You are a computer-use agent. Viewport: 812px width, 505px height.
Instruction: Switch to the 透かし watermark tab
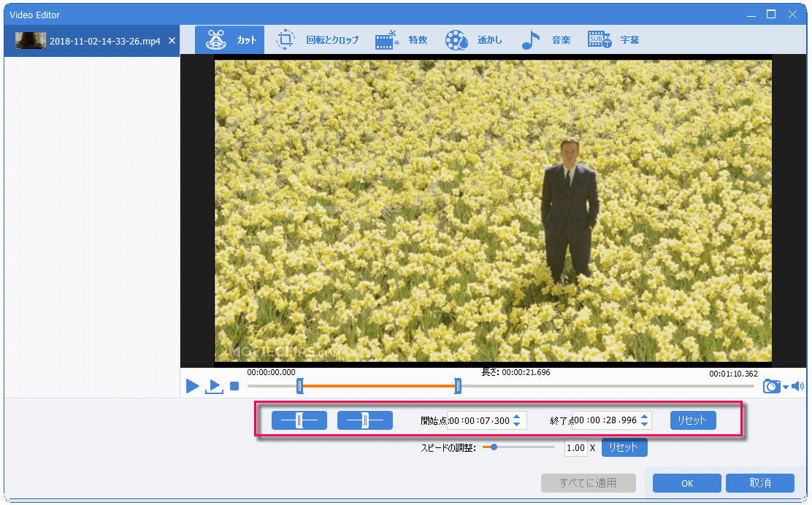coord(473,40)
